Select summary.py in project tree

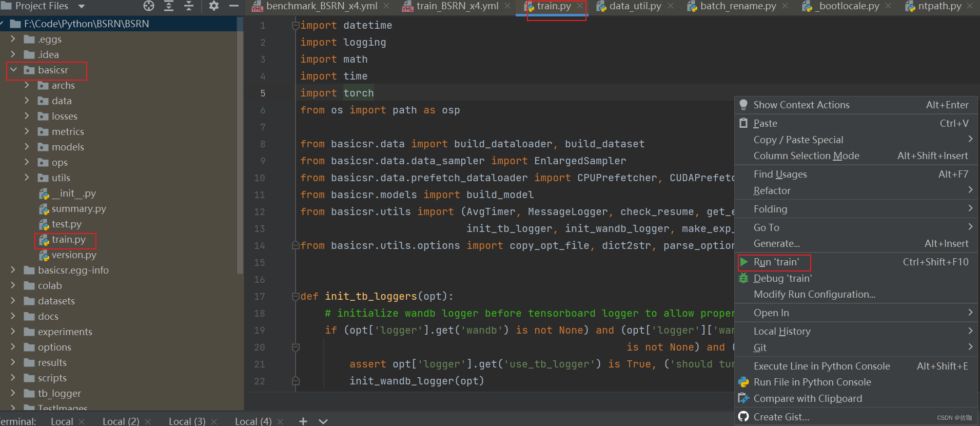click(79, 209)
